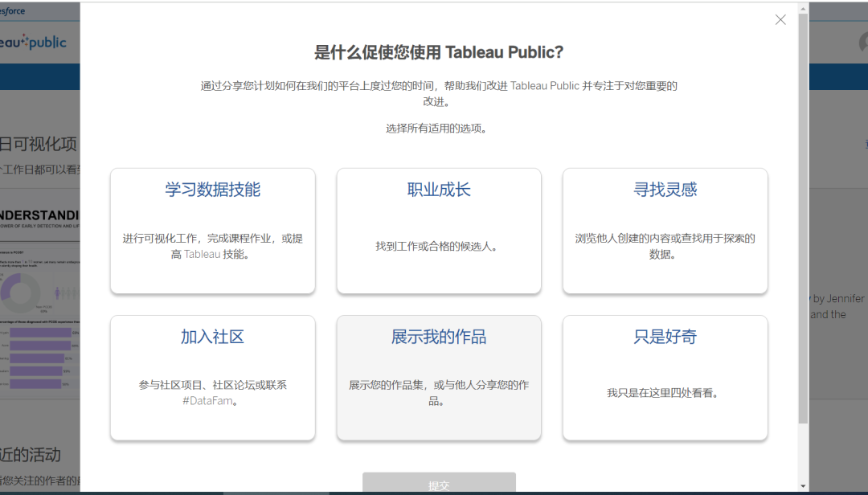868x495 pixels.
Task: Click the profile avatar icon behind dialog
Action: 863,43
